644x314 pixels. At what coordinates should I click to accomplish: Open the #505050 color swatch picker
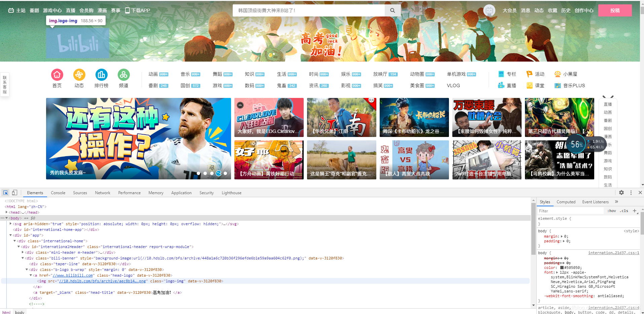562,268
